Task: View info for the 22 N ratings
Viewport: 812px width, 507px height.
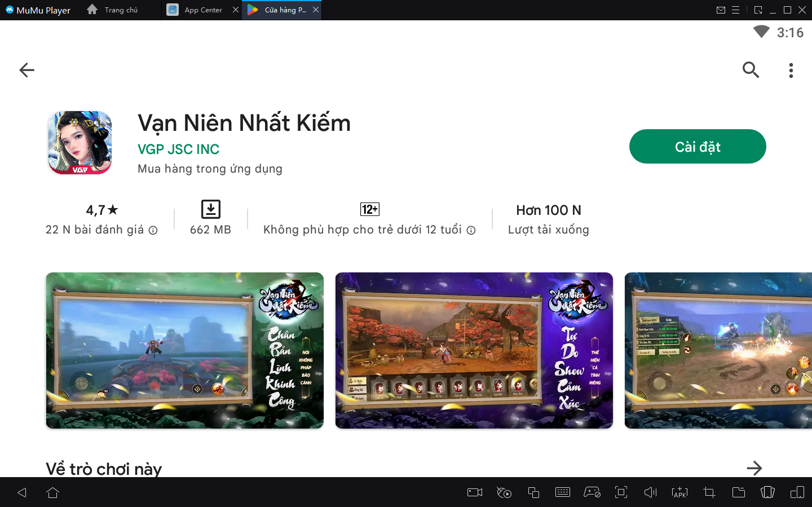Action: 153,230
